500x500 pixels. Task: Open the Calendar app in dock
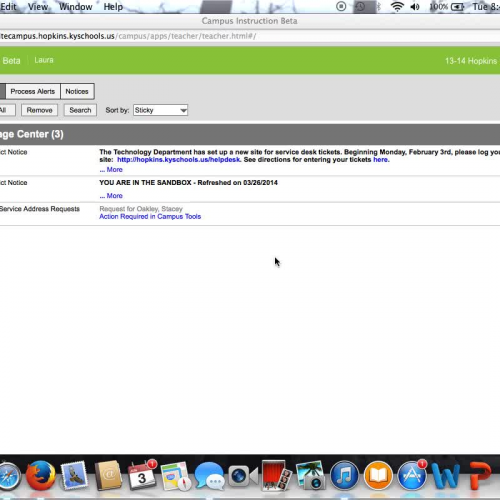coord(142,475)
